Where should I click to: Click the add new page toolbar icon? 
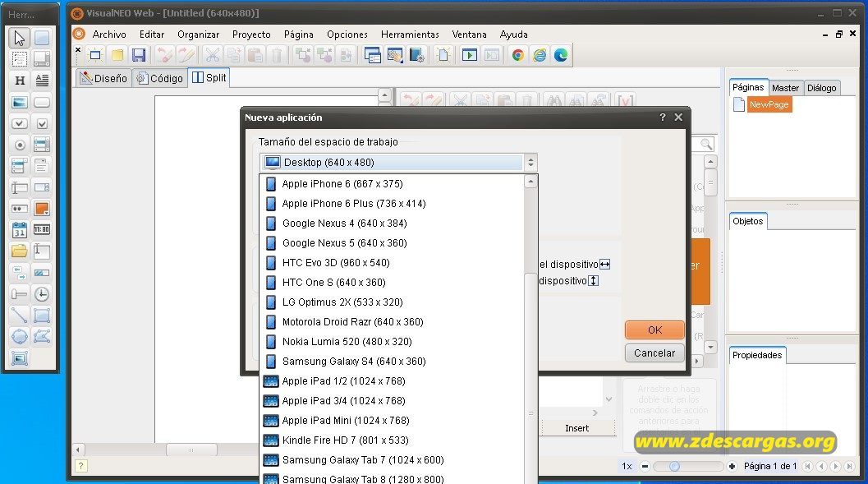click(443, 55)
